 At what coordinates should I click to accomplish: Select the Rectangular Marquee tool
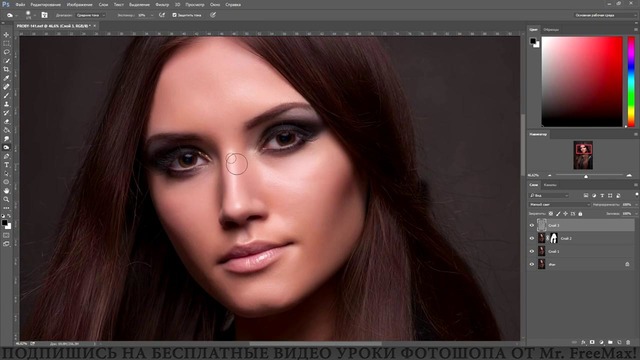tap(6, 43)
